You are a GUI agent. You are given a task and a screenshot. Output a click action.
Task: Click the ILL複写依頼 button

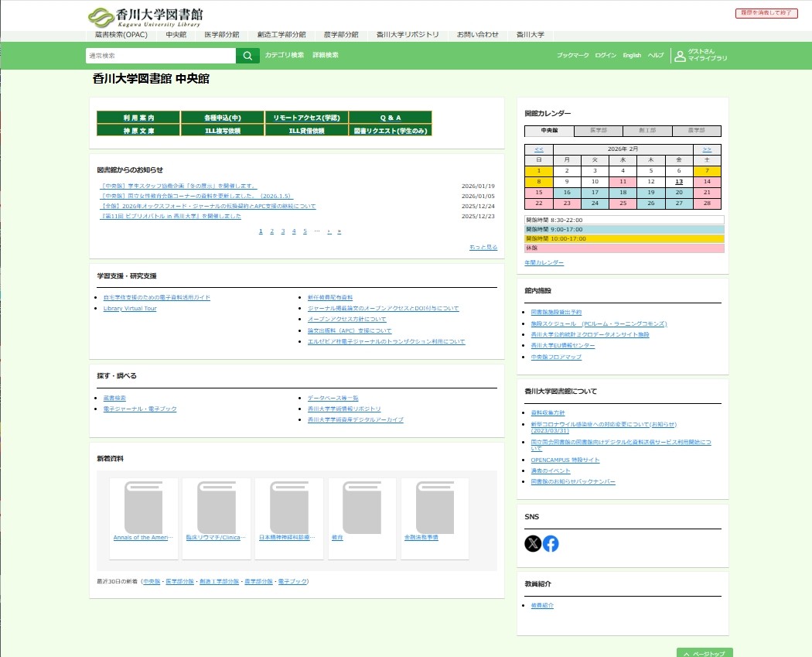click(223, 131)
